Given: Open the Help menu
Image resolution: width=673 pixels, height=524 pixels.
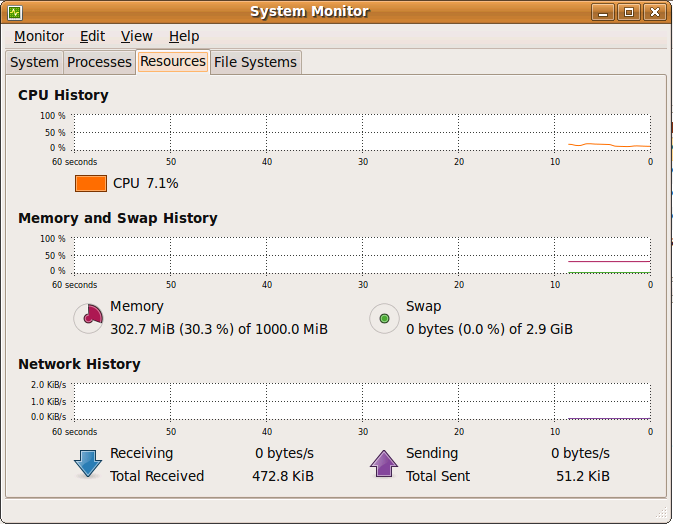Looking at the screenshot, I should point(184,36).
